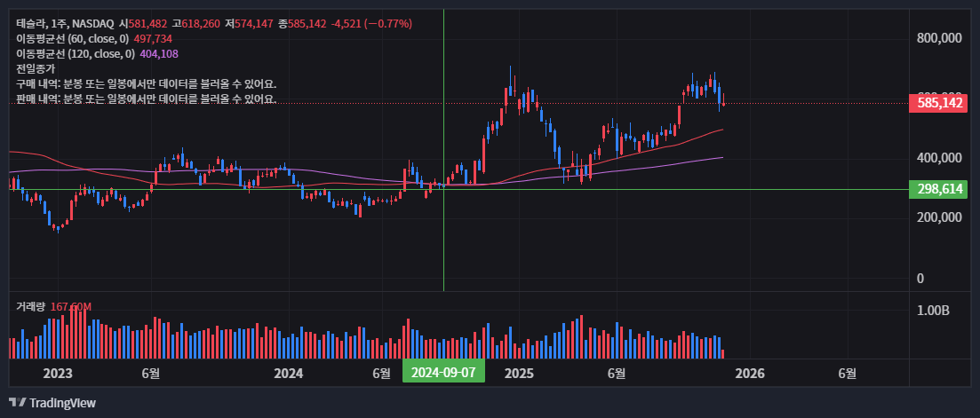
Task: Click the 800,000 price axis label
Action: 940,38
